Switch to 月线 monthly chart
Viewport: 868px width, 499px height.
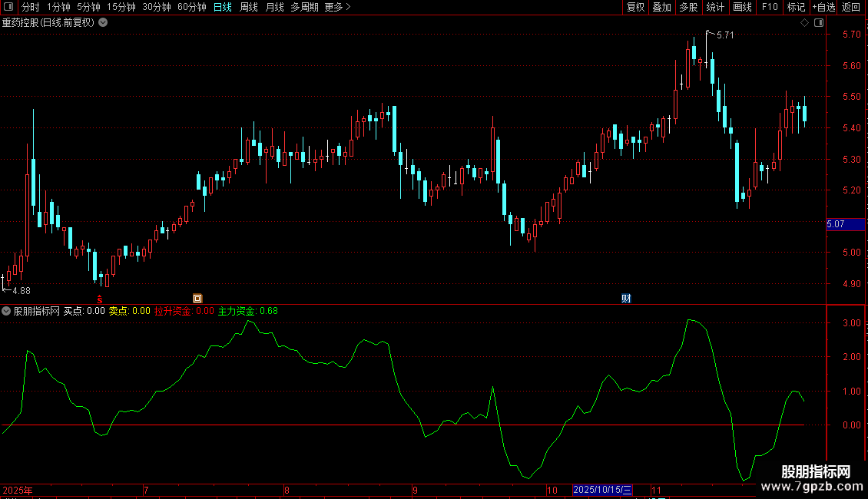[274, 7]
